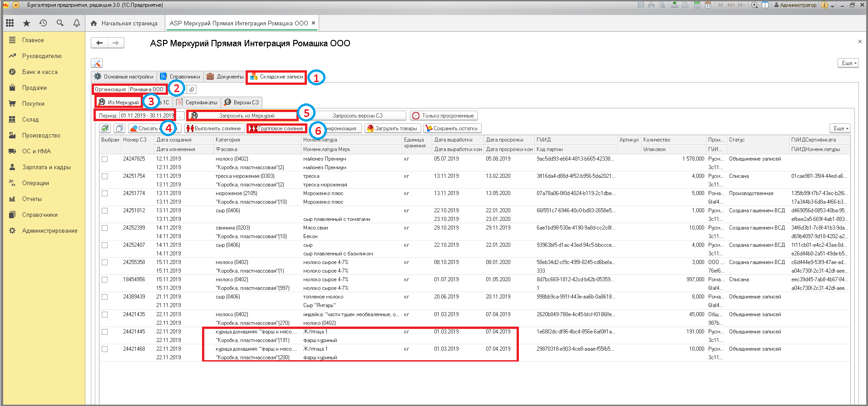Tick checkbox for record 24247825
The height and width of the screenshot is (406, 868).
(105, 159)
